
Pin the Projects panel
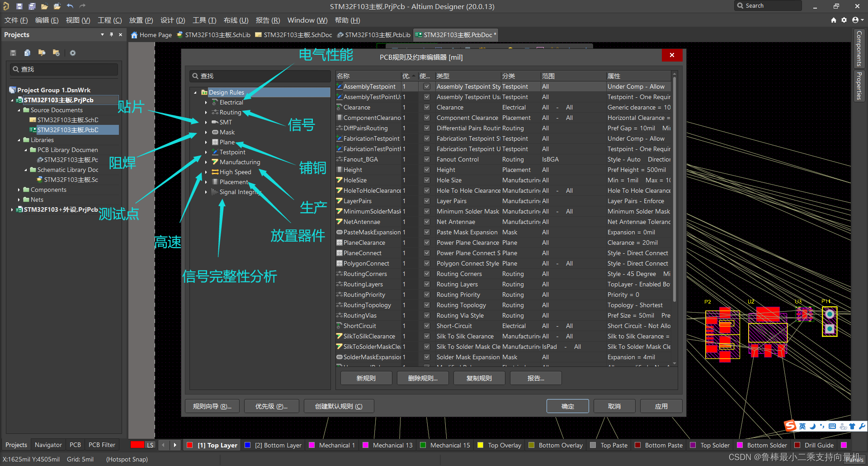pyautogui.click(x=111, y=34)
